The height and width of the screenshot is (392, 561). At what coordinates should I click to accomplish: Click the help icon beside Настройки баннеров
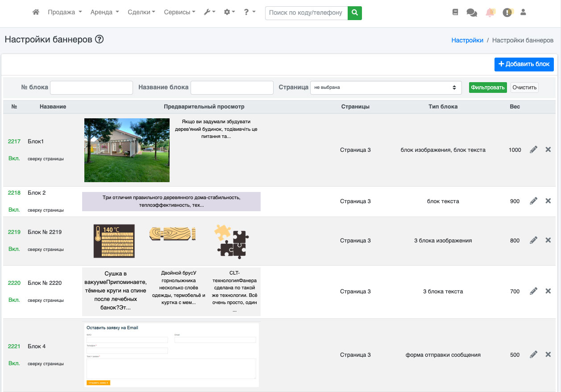pos(100,39)
